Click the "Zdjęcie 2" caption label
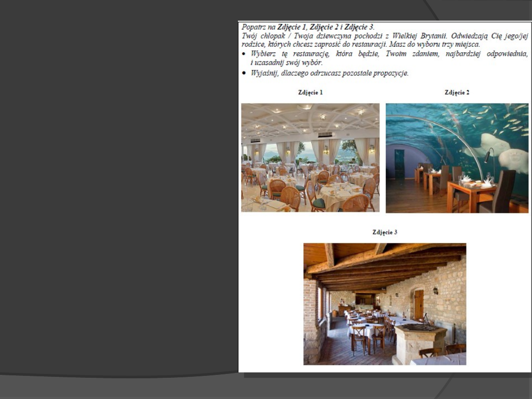Image resolution: width=532 pixels, height=399 pixels. click(457, 93)
